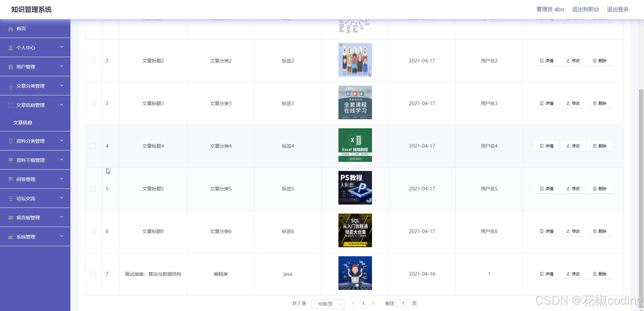Click the Excel 视频教程 thumbnail

click(x=355, y=145)
